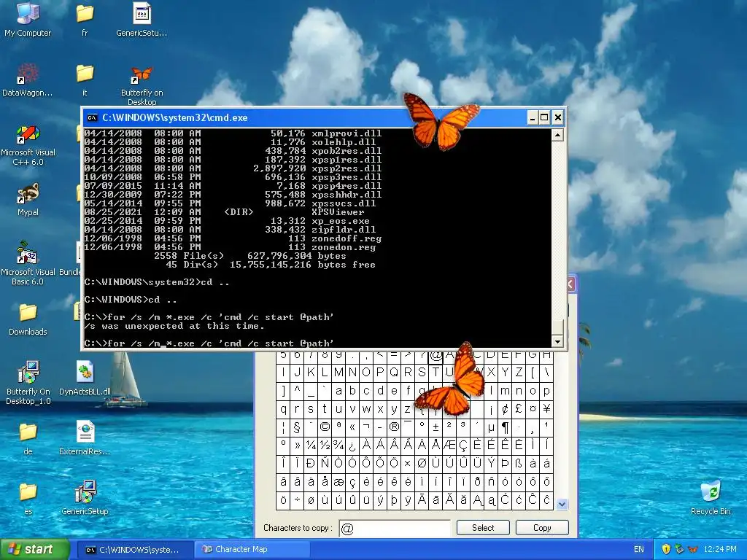The image size is (747, 560).
Task: Click '/s was unexpected at this time.' text
Action: tap(174, 326)
